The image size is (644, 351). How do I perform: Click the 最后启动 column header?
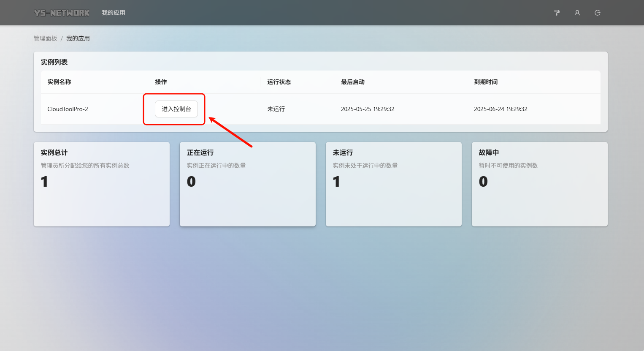353,82
